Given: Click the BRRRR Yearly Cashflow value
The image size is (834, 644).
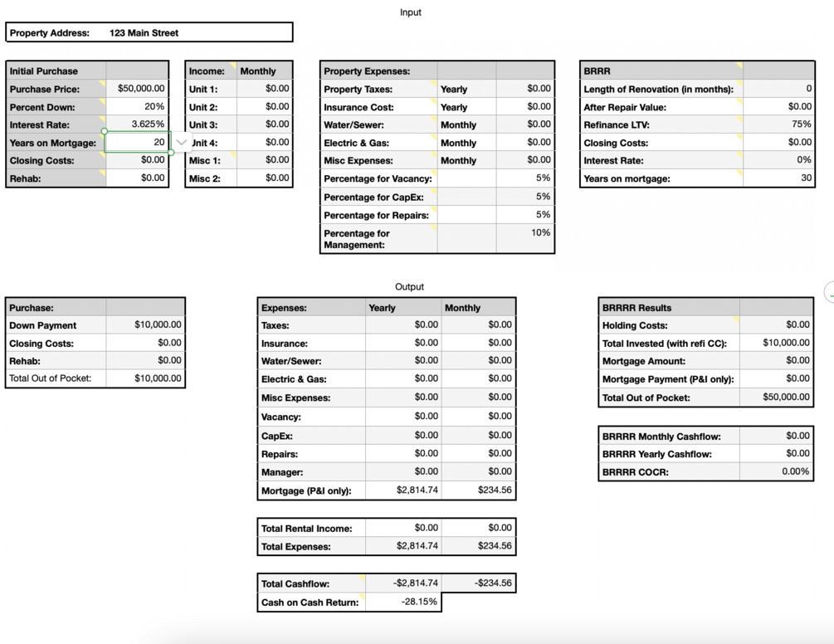Looking at the screenshot, I should [x=777, y=454].
